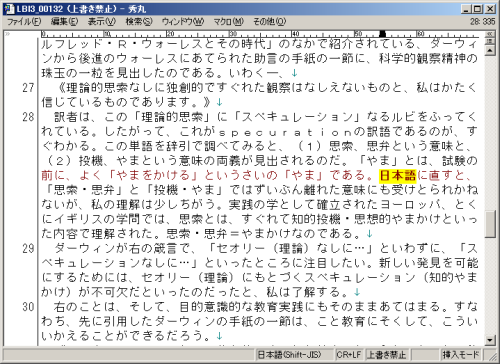Open the ファイル(F) menu
500x364 pixels.
coord(24,22)
